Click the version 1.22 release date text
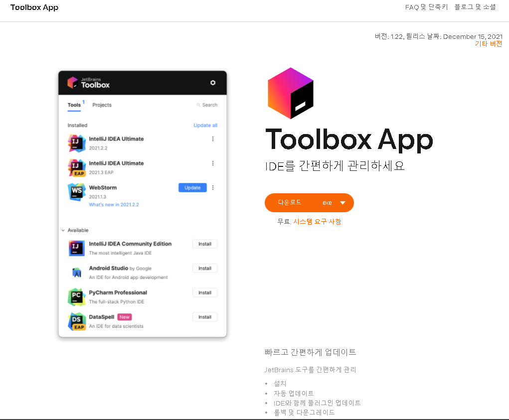 point(439,36)
